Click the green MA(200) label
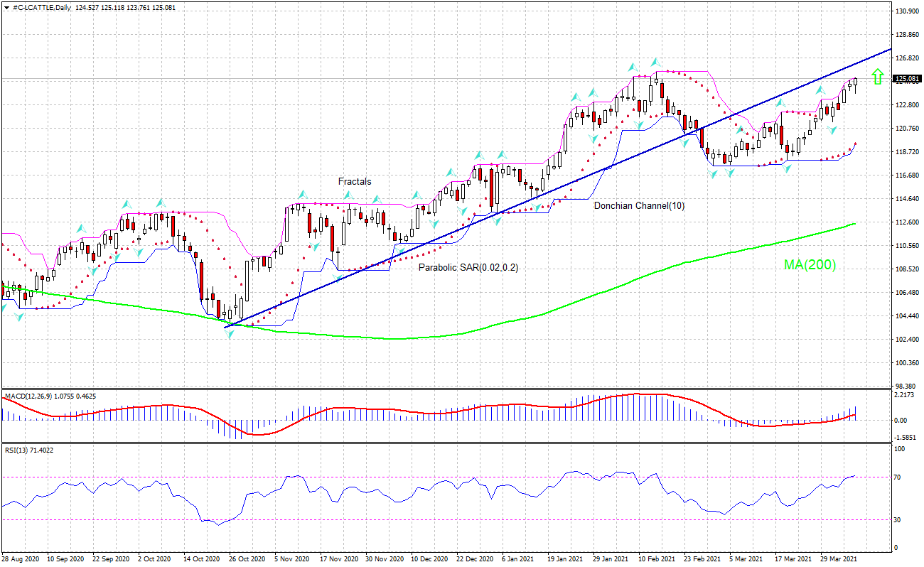The image size is (924, 567). tap(810, 265)
